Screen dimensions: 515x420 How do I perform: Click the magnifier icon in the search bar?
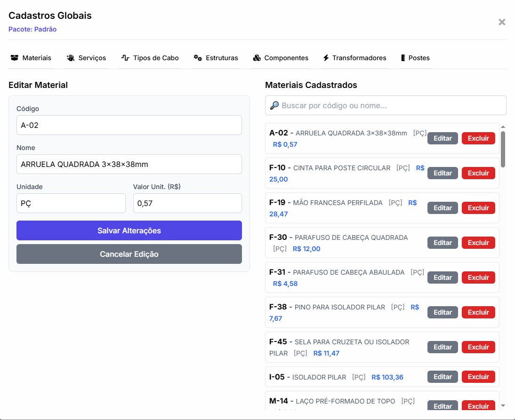[x=274, y=105]
